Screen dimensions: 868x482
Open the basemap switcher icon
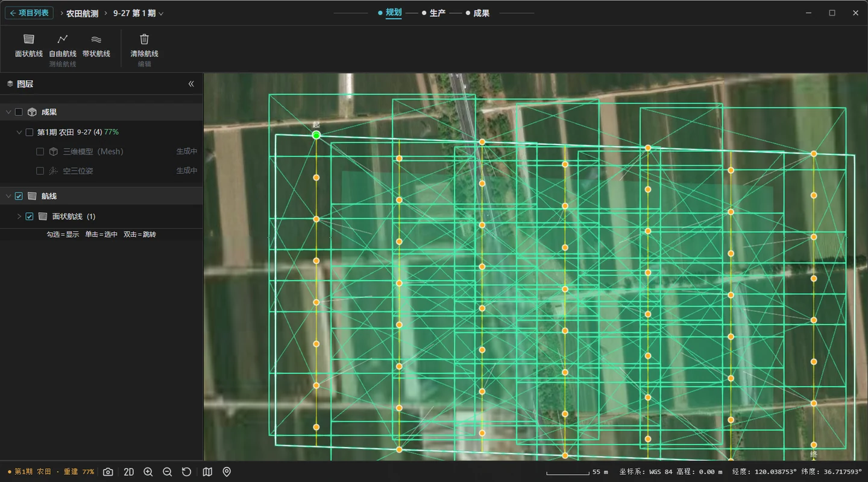(207, 472)
